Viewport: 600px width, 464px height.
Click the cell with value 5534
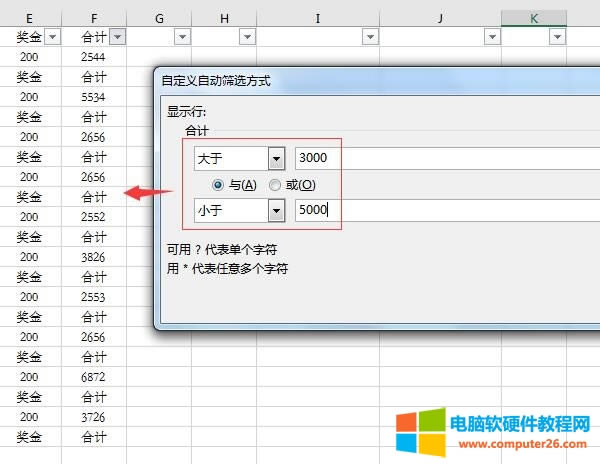point(93,97)
